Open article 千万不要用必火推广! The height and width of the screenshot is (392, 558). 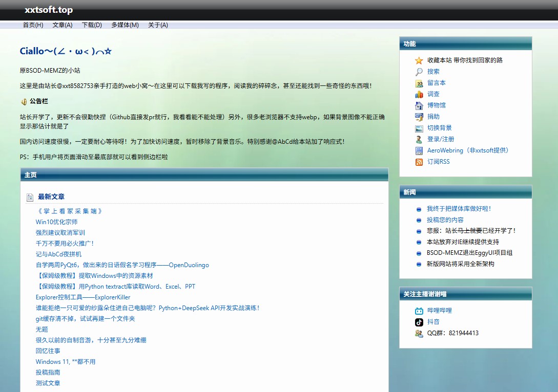tap(65, 244)
